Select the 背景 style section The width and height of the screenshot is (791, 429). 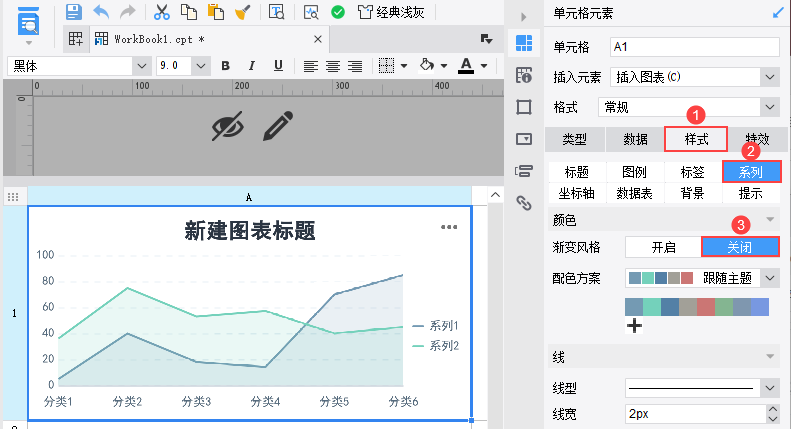(x=693, y=193)
